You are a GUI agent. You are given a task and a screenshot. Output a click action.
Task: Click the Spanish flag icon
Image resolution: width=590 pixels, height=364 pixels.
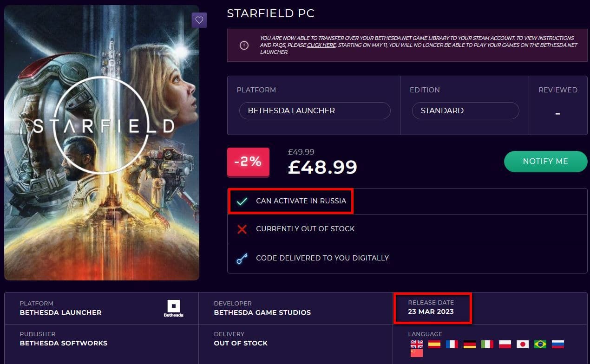(434, 344)
